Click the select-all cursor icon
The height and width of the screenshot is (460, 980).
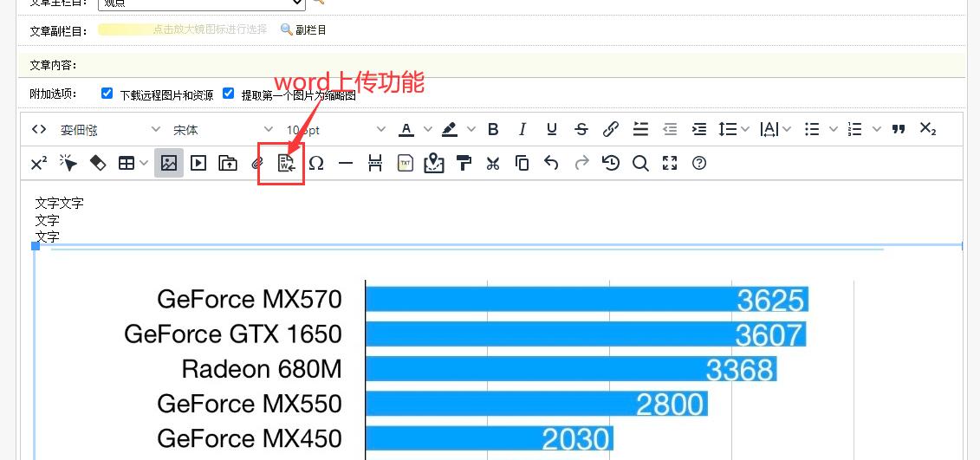click(68, 163)
